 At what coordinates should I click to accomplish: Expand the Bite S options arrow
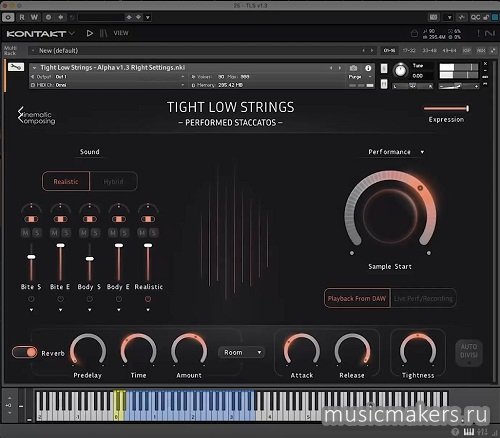[31, 310]
